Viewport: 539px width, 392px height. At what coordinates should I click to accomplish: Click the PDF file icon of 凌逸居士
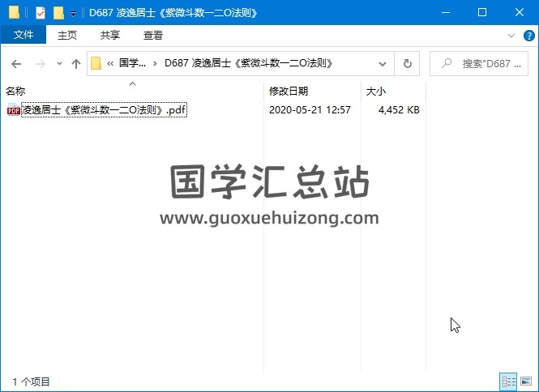click(x=14, y=110)
